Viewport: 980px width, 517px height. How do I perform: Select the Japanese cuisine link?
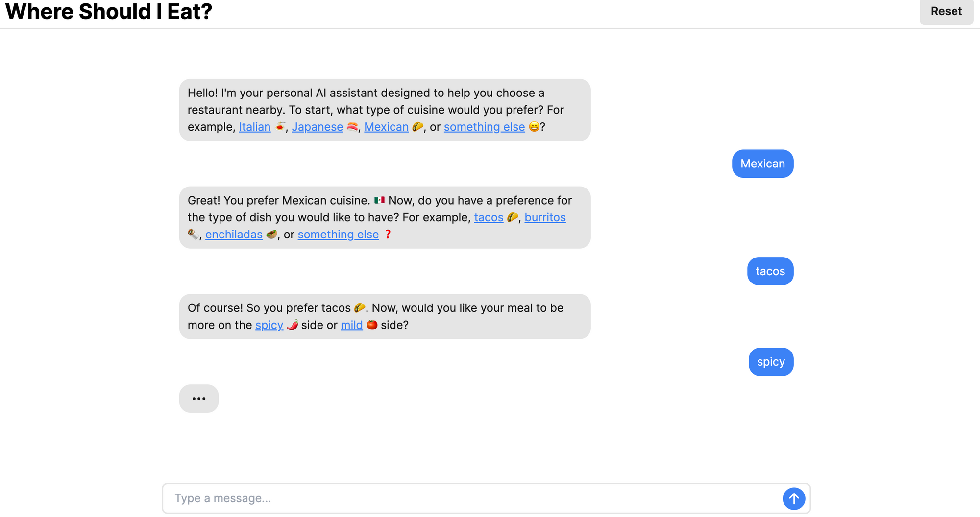click(x=317, y=127)
